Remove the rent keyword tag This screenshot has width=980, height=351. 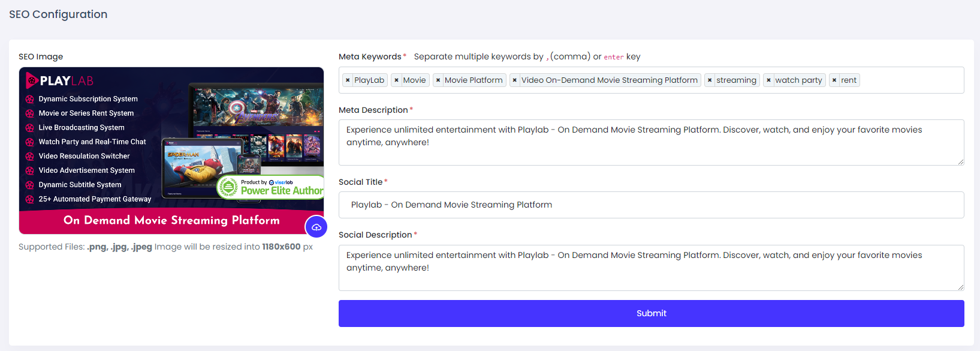click(x=834, y=80)
